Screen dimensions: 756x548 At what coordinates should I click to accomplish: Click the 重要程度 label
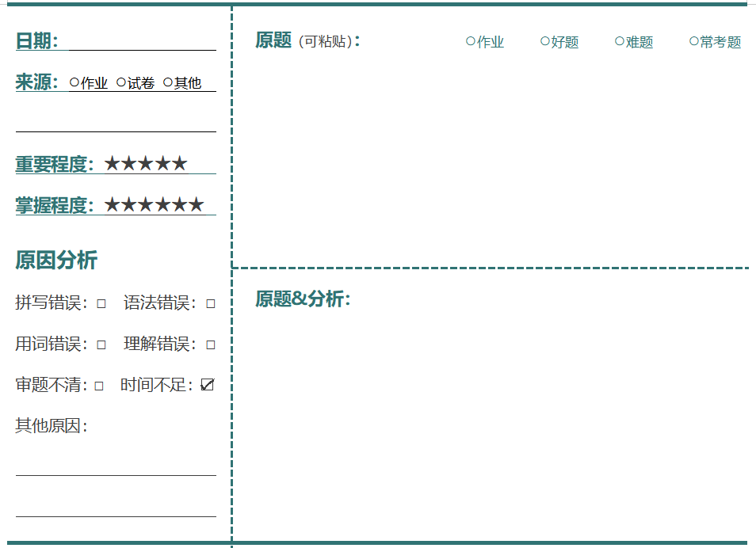click(x=55, y=165)
